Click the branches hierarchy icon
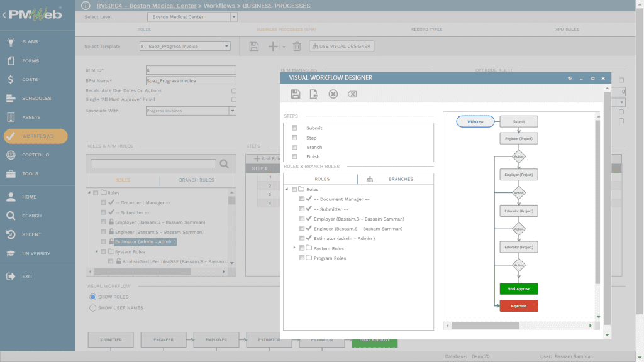This screenshot has height=362, width=644. [x=370, y=179]
